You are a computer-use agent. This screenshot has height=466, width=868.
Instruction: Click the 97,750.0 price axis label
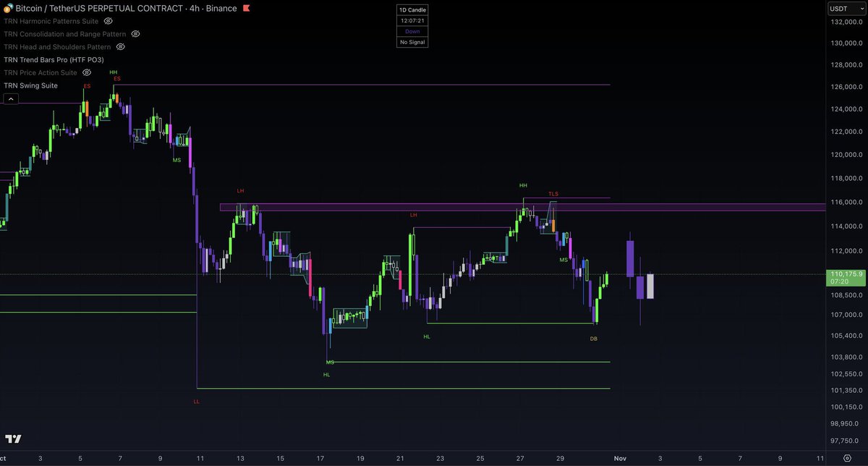[846, 439]
